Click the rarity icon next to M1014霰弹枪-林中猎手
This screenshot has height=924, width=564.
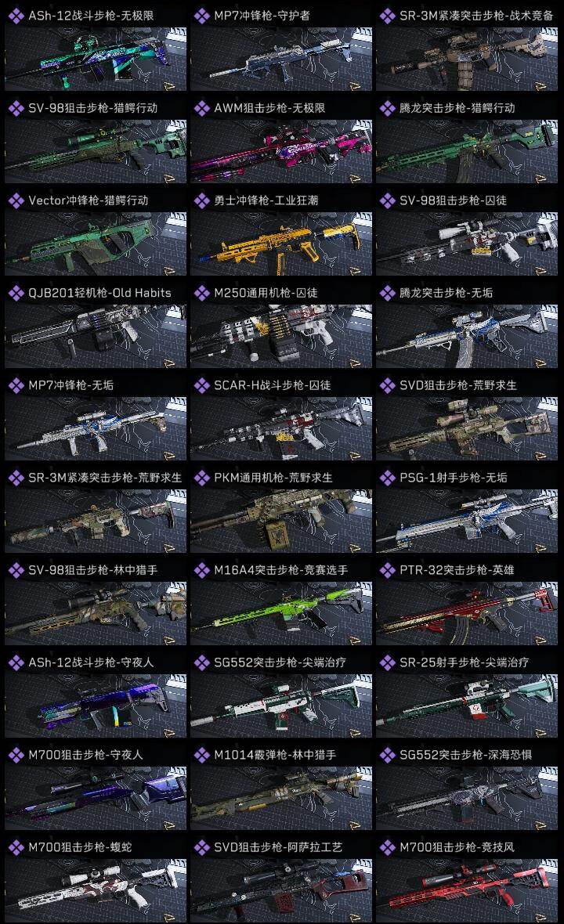pos(201,755)
